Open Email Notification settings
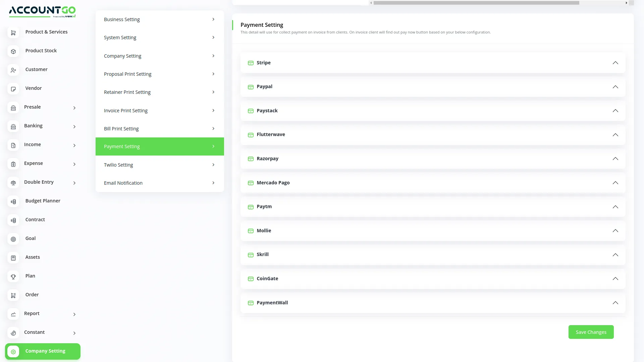644x362 pixels. [x=160, y=183]
